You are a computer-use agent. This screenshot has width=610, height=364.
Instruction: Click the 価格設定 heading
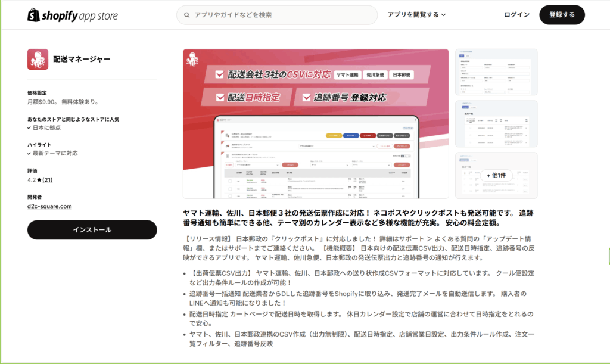coord(37,92)
